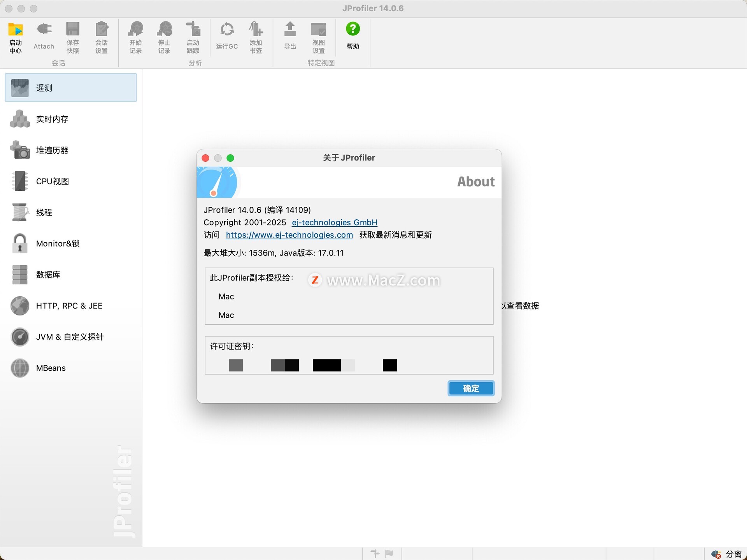Click the 分离 detach status icon
747x560 pixels.
(716, 554)
